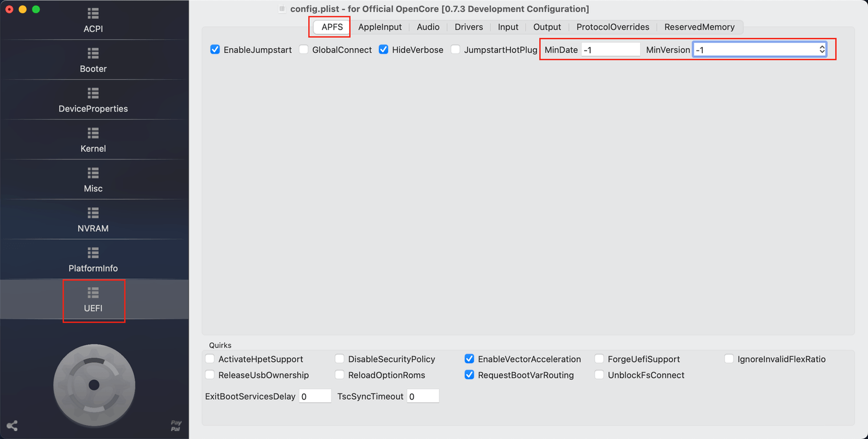Switch to the Drivers tab
Screen dimensions: 868x439
coord(468,27)
